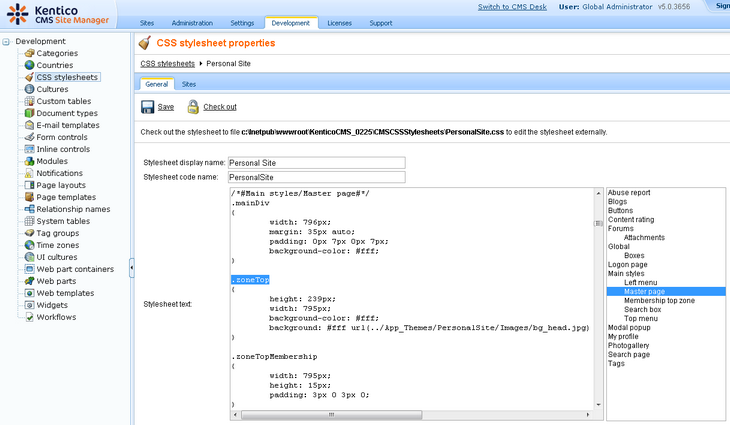Select Photogallery bookmark
Image resolution: width=730 pixels, height=425 pixels.
629,345
